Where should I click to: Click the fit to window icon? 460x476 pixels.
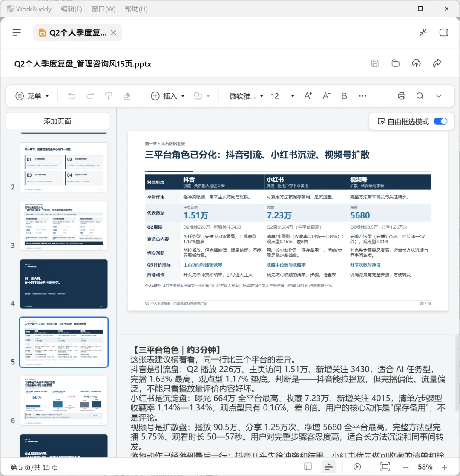pyautogui.click(x=385, y=467)
